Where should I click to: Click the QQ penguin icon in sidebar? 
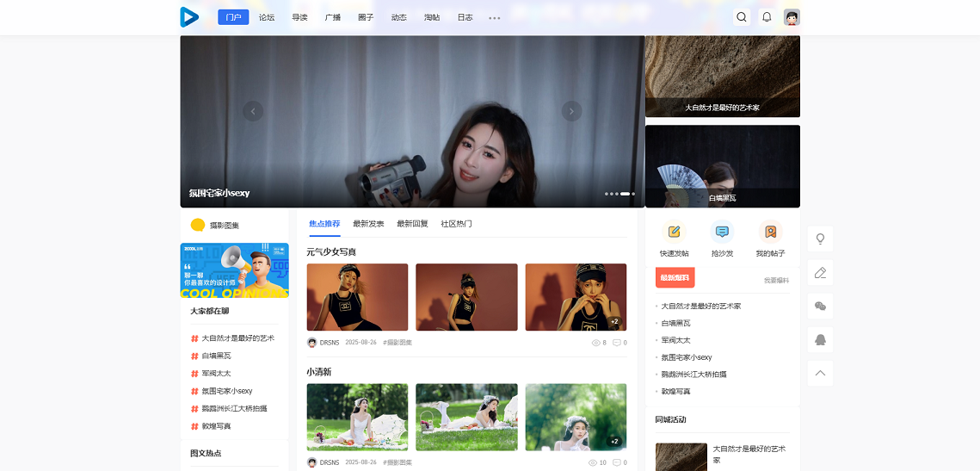click(x=820, y=340)
